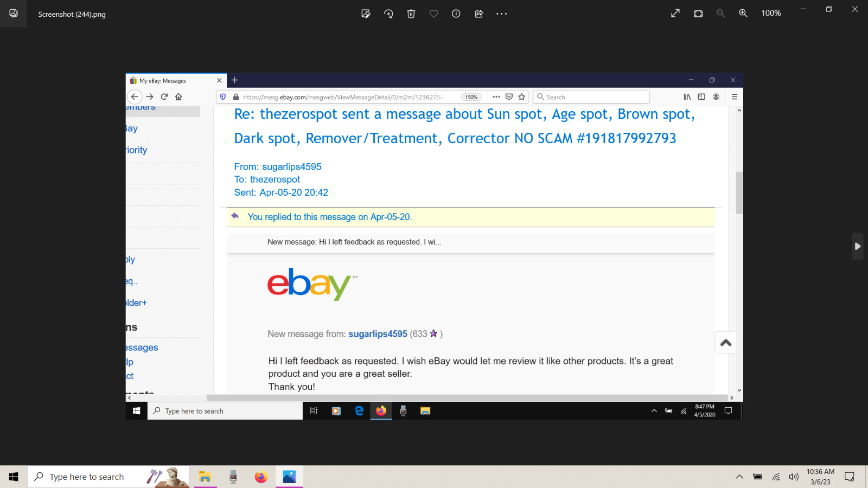
Task: Open Firefox Library icon
Action: (x=687, y=97)
